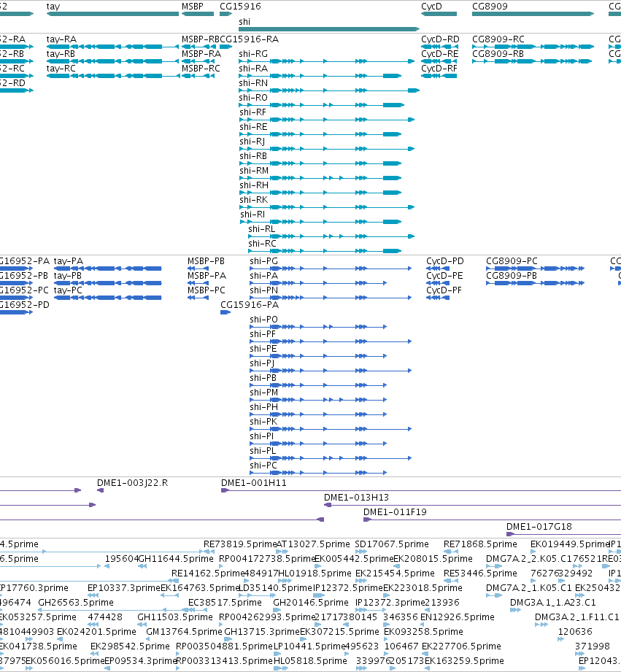Screen dimensions: 621x672
Task: Select BAC clone DME1-003J22.R
Action: click(x=132, y=483)
